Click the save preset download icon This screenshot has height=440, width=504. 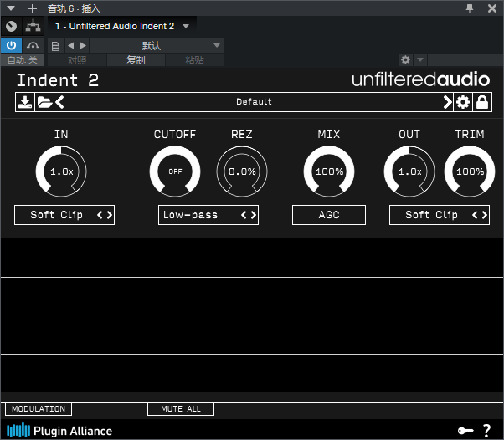click(x=25, y=102)
